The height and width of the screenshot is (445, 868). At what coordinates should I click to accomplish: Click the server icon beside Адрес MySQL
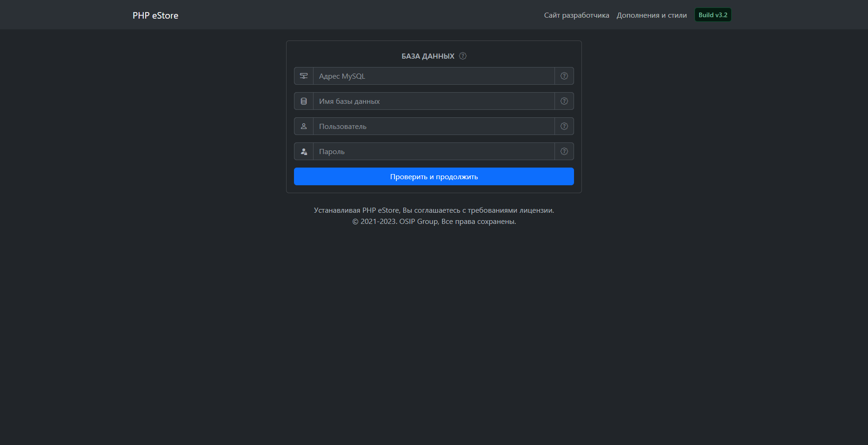[304, 76]
